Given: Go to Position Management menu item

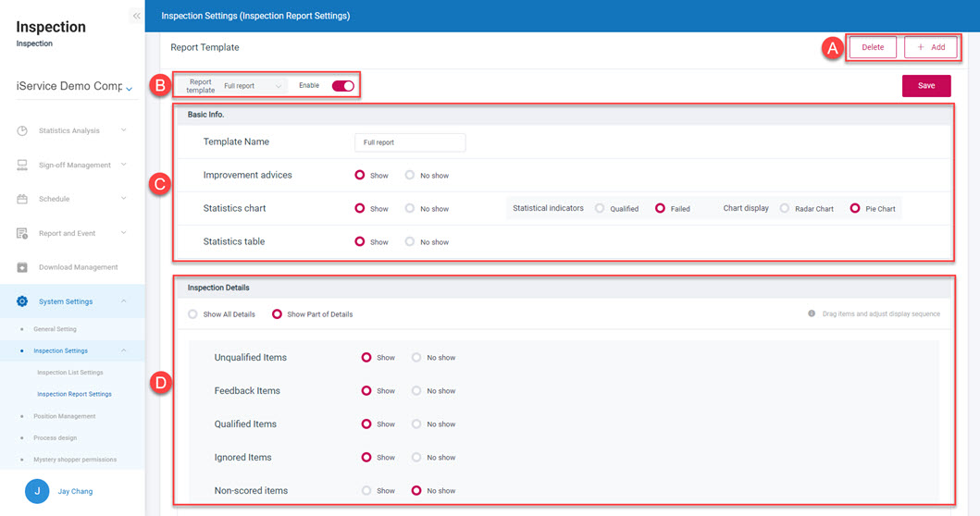Looking at the screenshot, I should tap(64, 416).
